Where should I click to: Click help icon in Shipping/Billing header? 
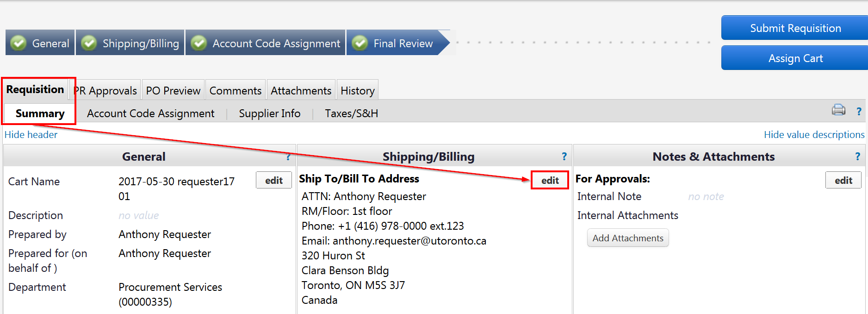coord(564,157)
